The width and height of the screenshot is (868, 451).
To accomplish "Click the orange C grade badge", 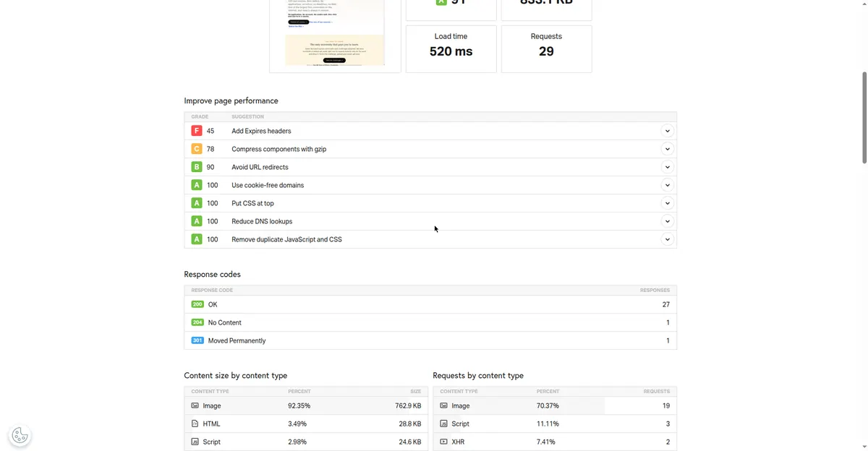I will (x=197, y=149).
